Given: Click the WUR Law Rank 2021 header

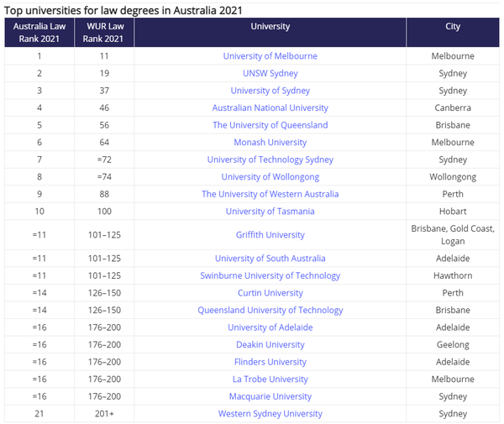Looking at the screenshot, I should (104, 33).
